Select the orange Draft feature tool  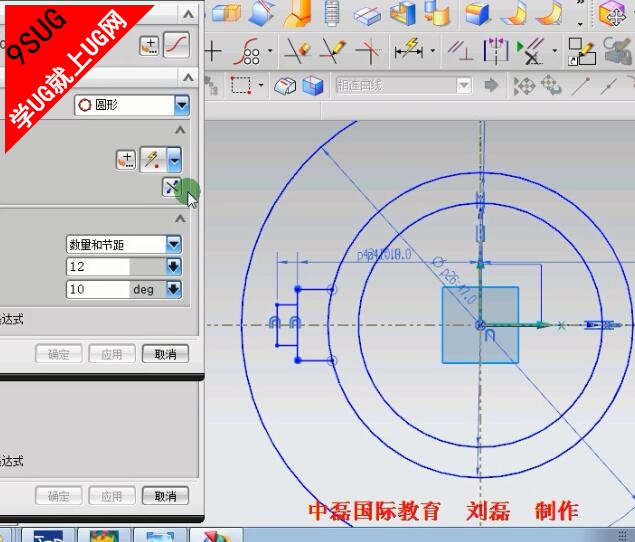298,14
